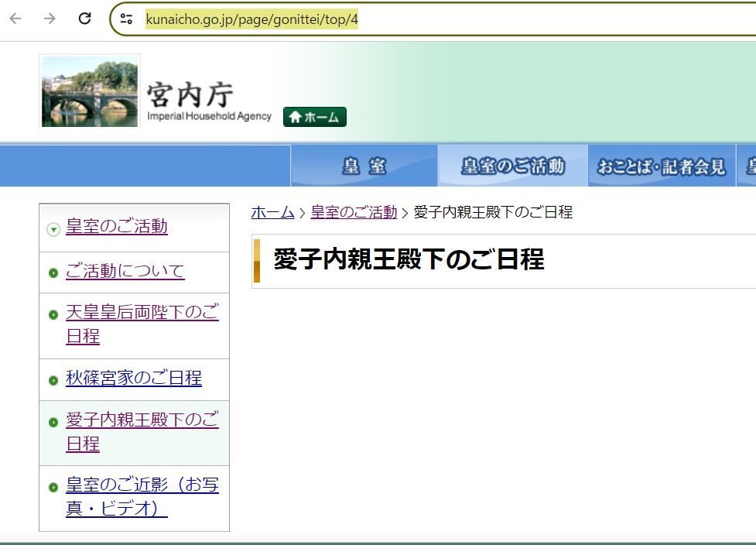This screenshot has width=756, height=545.
Task: Click the address bar URL field
Action: (x=433, y=19)
